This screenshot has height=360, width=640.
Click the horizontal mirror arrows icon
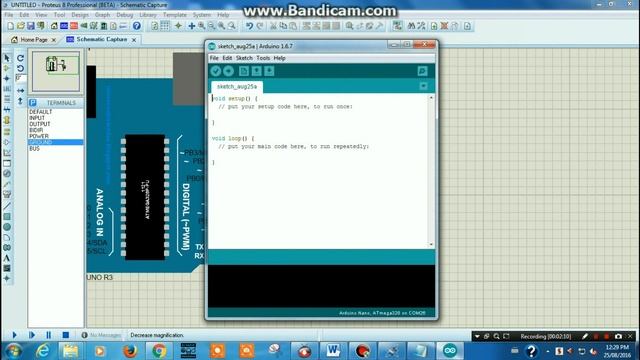(x=20, y=90)
